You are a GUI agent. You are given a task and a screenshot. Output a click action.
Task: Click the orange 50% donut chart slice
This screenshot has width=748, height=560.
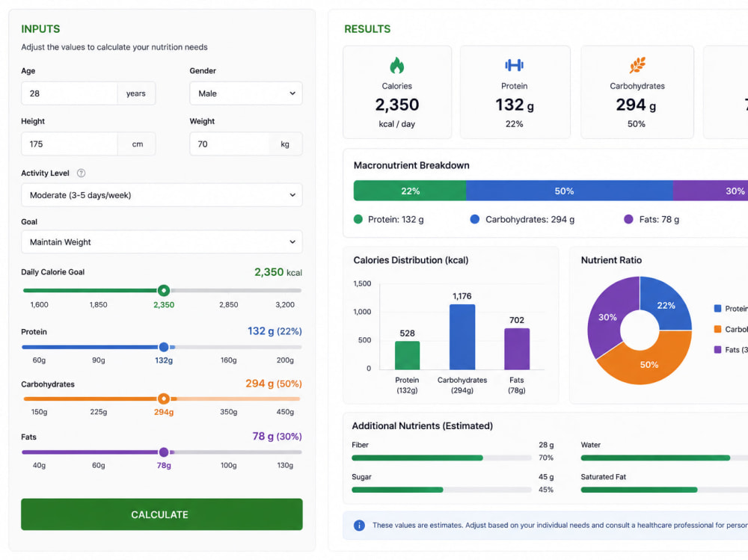pos(649,364)
